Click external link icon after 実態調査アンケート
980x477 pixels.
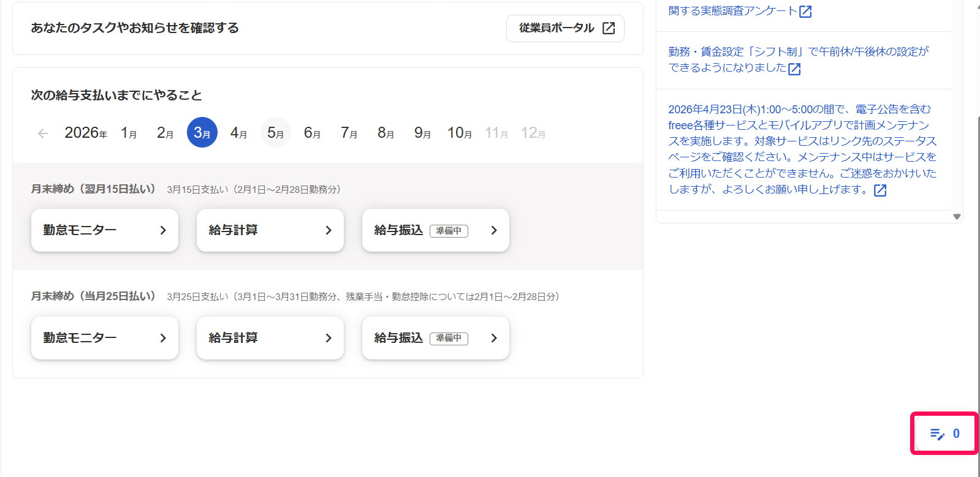pos(805,11)
